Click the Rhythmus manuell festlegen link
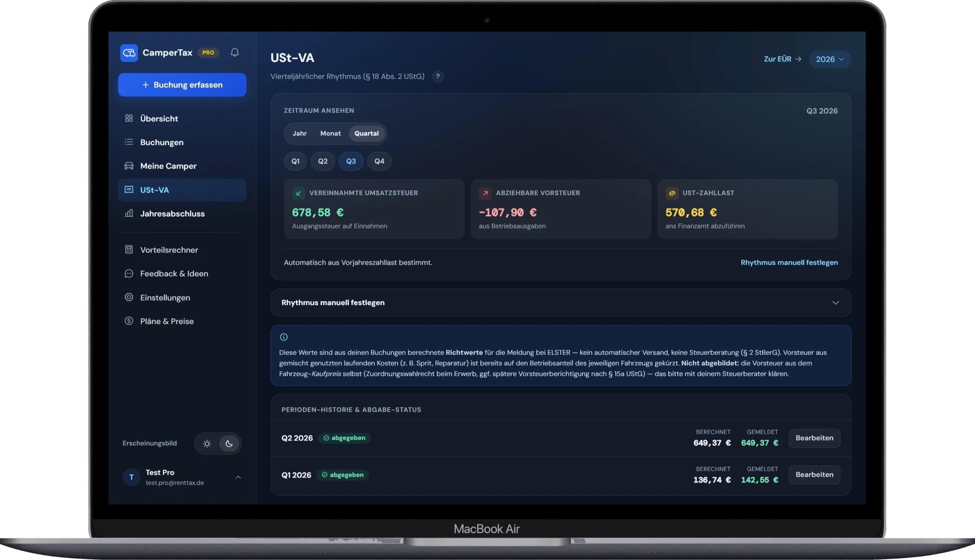975x560 pixels. click(789, 263)
